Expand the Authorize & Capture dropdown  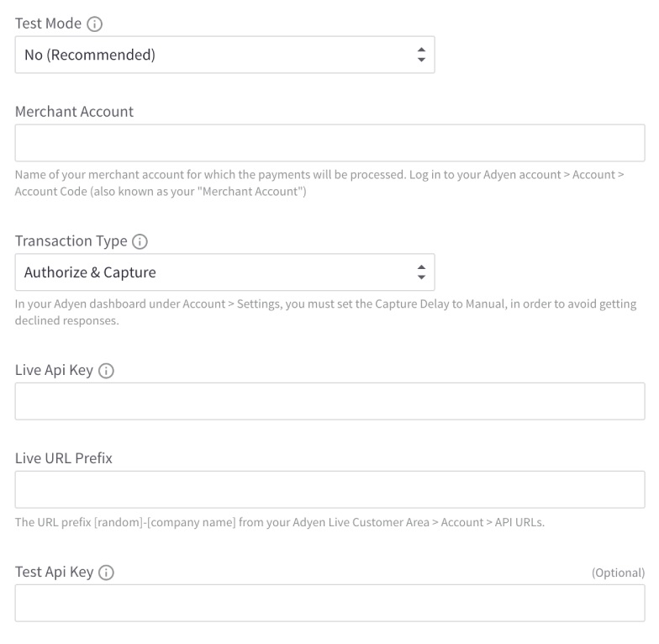[224, 272]
